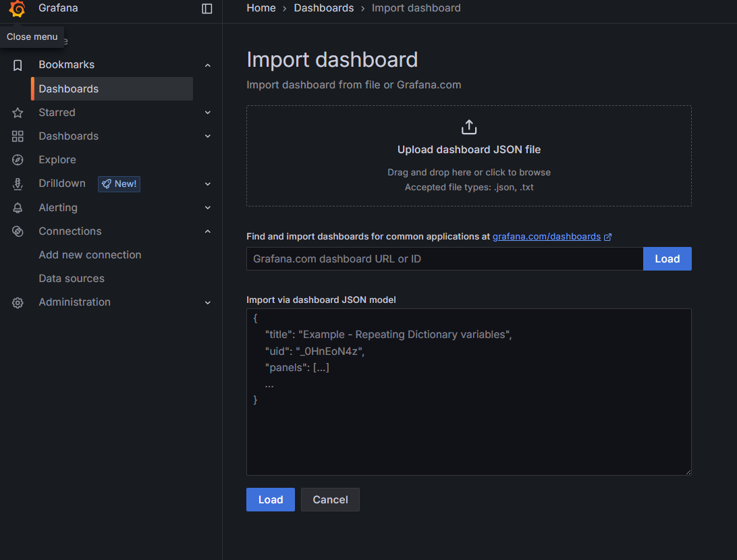Click the dock menu panel icon

click(207, 9)
